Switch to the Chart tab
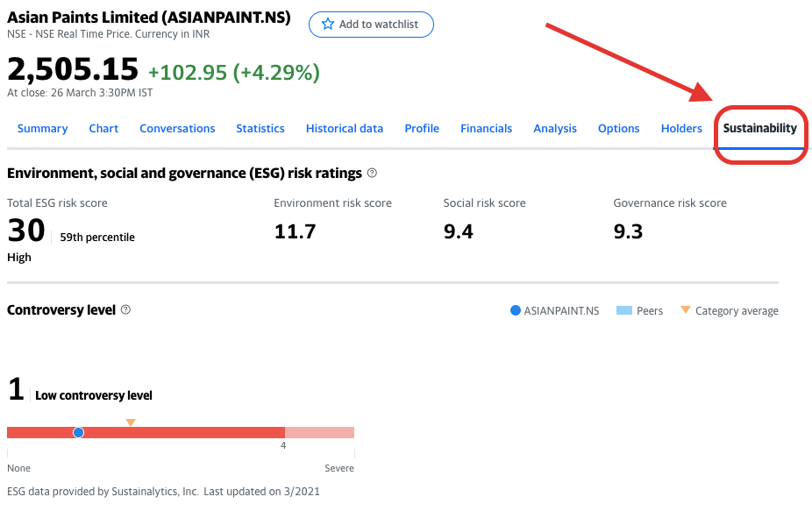Image resolution: width=812 pixels, height=511 pixels. click(x=103, y=129)
